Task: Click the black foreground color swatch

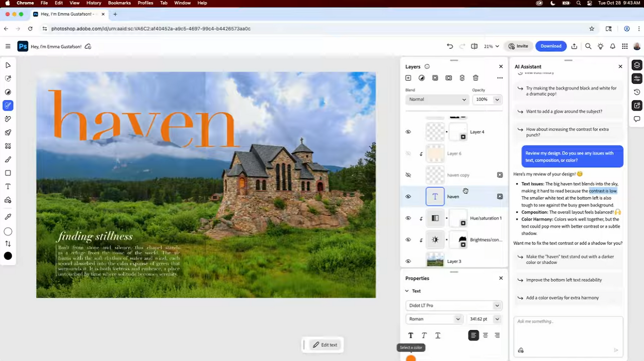Action: click(8, 256)
